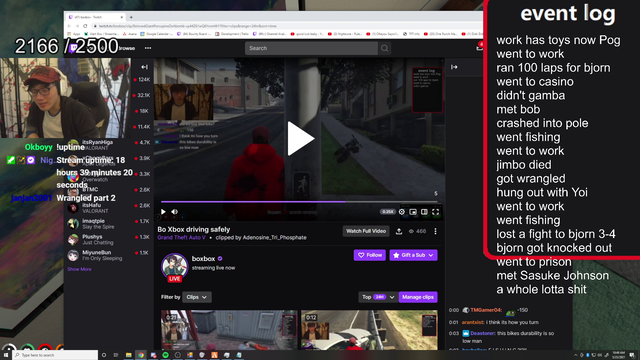Click the small play icon in player controls
This screenshot has height=360, width=640.
point(163,211)
